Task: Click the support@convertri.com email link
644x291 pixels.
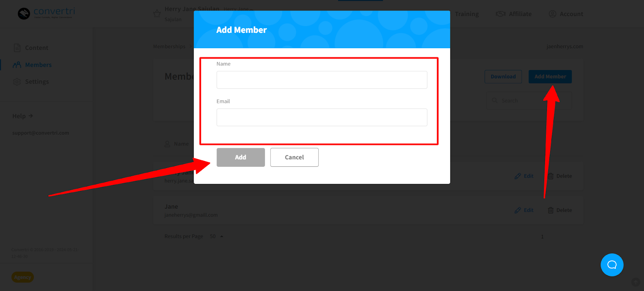Action: [41, 133]
